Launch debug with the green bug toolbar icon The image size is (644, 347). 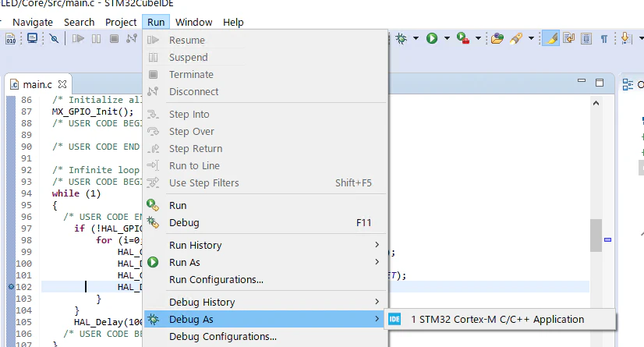pyautogui.click(x=401, y=39)
